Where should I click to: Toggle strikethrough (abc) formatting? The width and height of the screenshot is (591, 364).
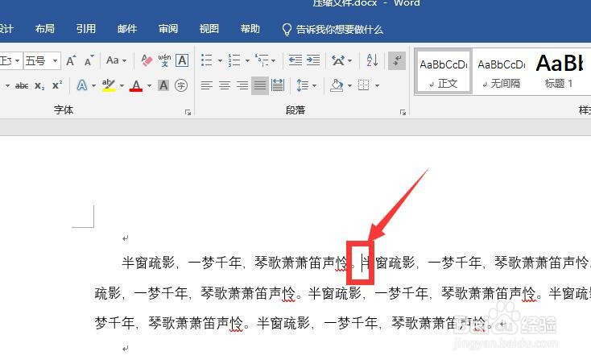pos(22,85)
